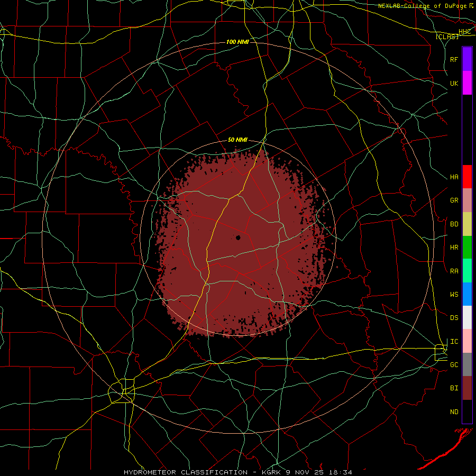Click the '50 NMI' range ring label

[237, 140]
